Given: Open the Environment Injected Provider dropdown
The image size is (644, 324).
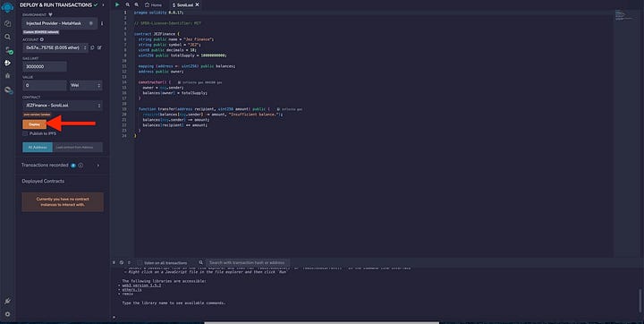Looking at the screenshot, I should (60, 23).
